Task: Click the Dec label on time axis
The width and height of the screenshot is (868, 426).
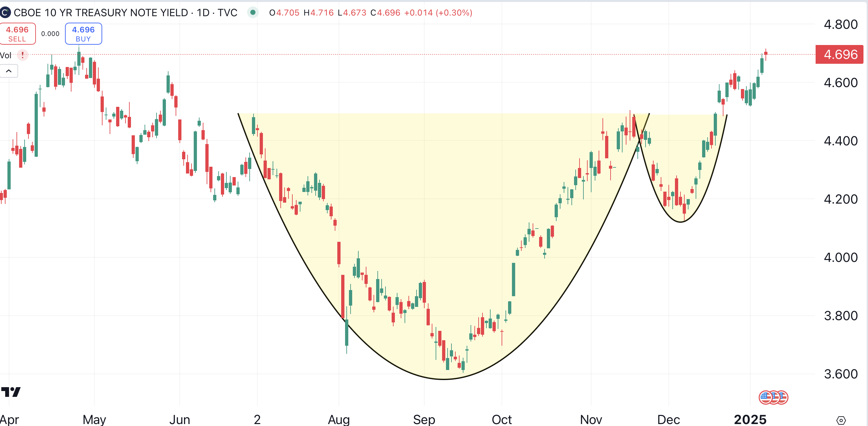Action: (x=668, y=420)
